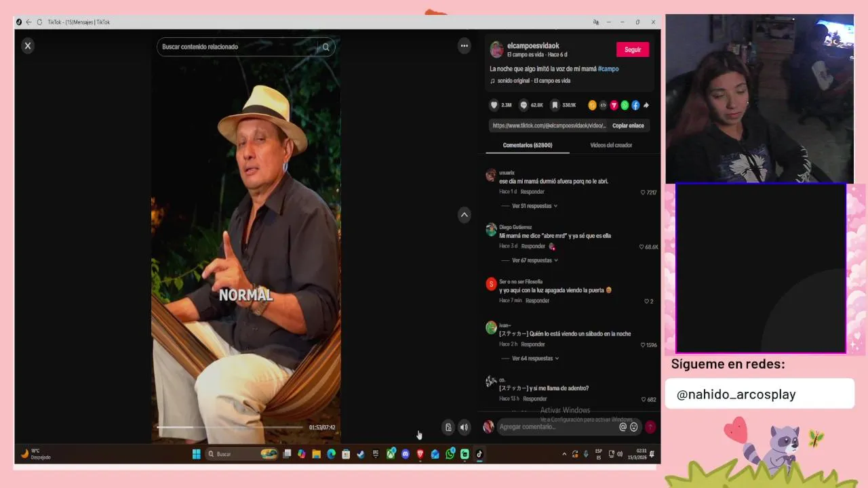868x488 pixels.
Task: Save video with the bookmark icon
Action: [x=555, y=105]
